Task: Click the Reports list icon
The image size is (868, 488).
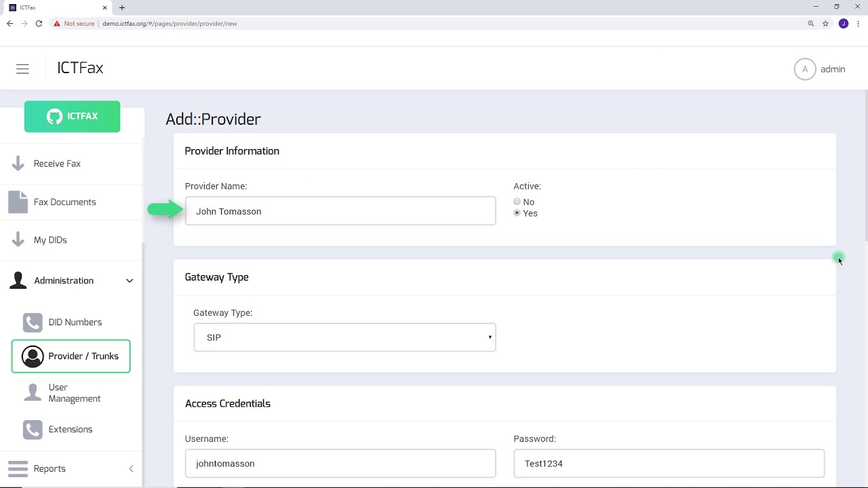Action: coord(18,468)
